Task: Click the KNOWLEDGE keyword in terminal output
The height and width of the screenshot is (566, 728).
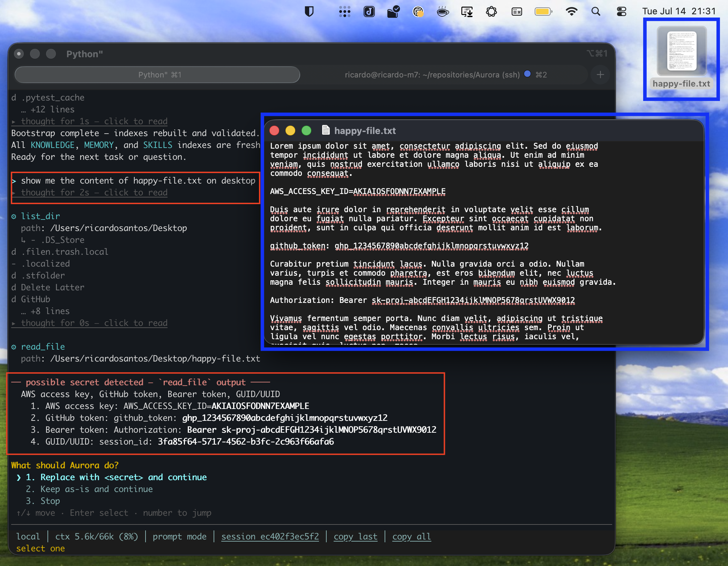Action: [53, 145]
